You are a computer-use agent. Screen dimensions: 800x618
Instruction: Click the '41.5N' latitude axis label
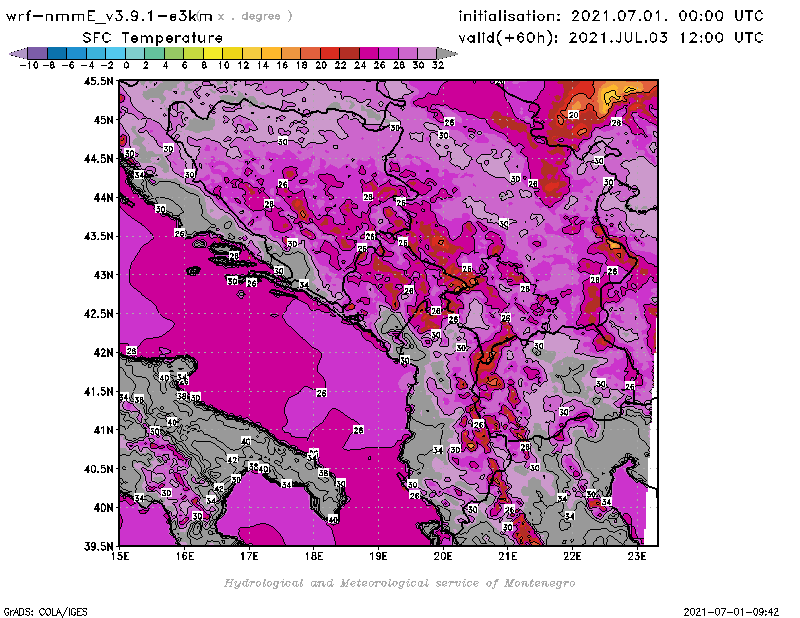98,391
